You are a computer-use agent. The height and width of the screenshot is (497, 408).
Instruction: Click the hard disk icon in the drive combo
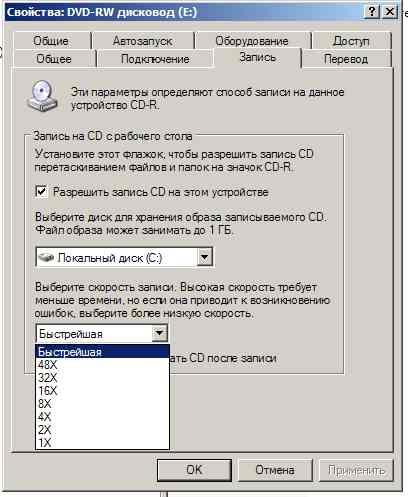click(46, 257)
